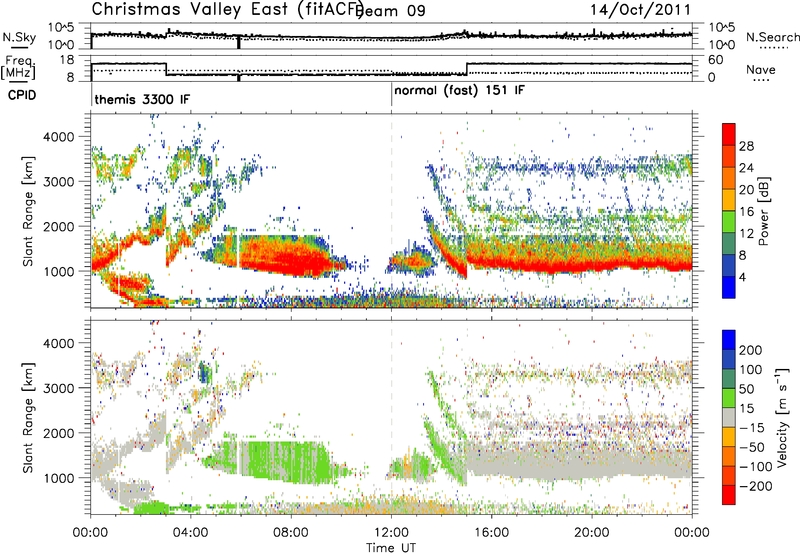Click the 'N.Sky' axis label
The height and width of the screenshot is (554, 800).
19,37
